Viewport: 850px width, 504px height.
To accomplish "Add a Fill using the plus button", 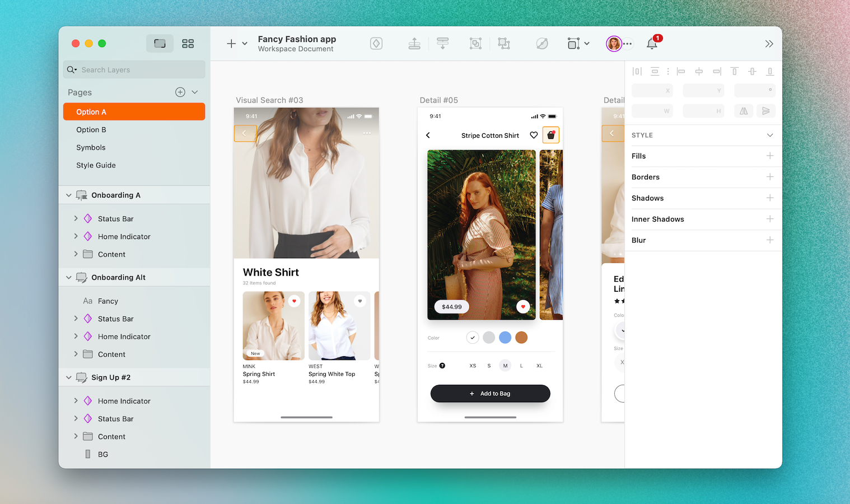I will pos(769,156).
